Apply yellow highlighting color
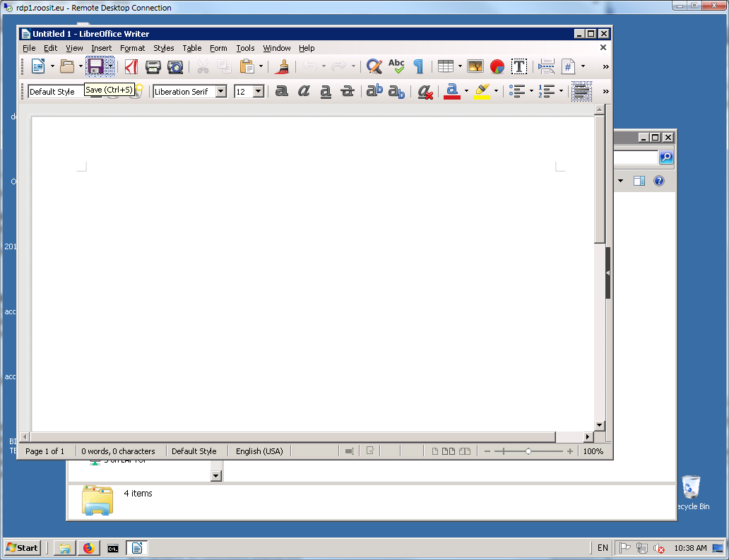Screen dimensions: 729x560 coord(482,91)
